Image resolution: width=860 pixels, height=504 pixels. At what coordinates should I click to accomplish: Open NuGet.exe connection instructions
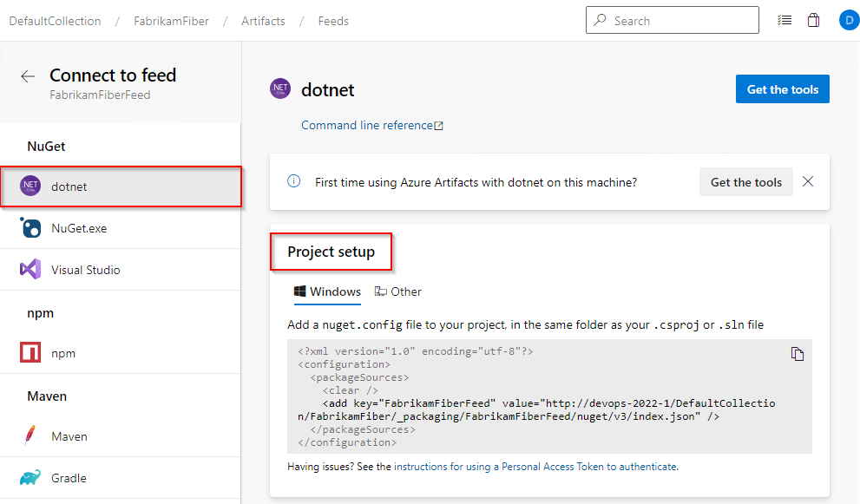tap(82, 227)
